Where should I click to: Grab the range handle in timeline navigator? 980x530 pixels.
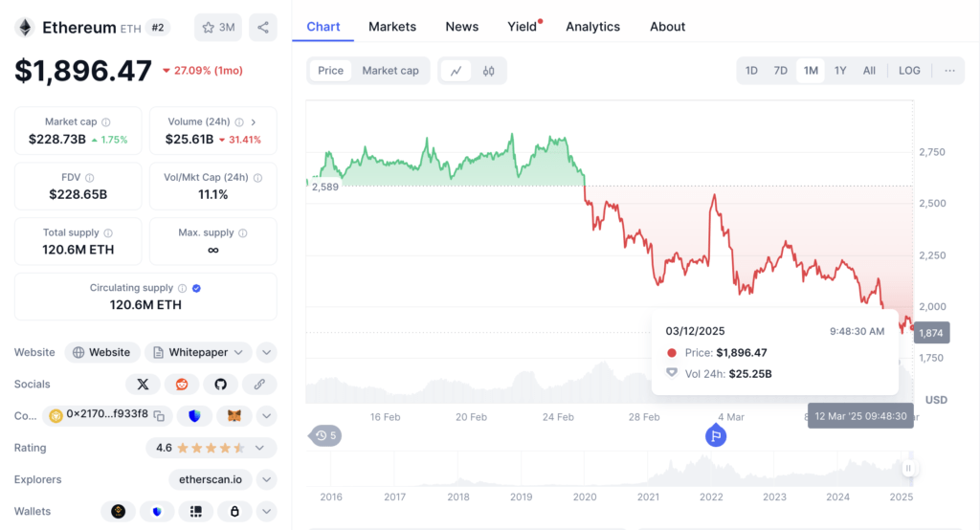coord(909,468)
